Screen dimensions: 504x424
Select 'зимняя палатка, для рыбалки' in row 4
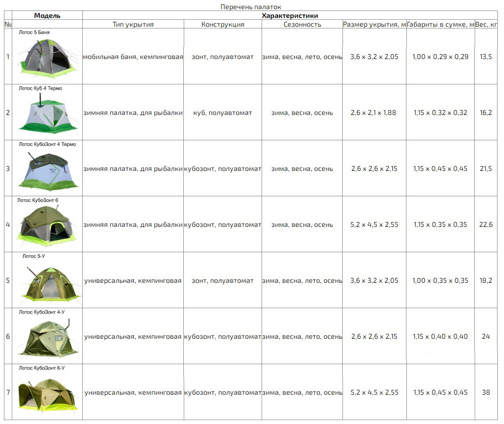tap(133, 224)
